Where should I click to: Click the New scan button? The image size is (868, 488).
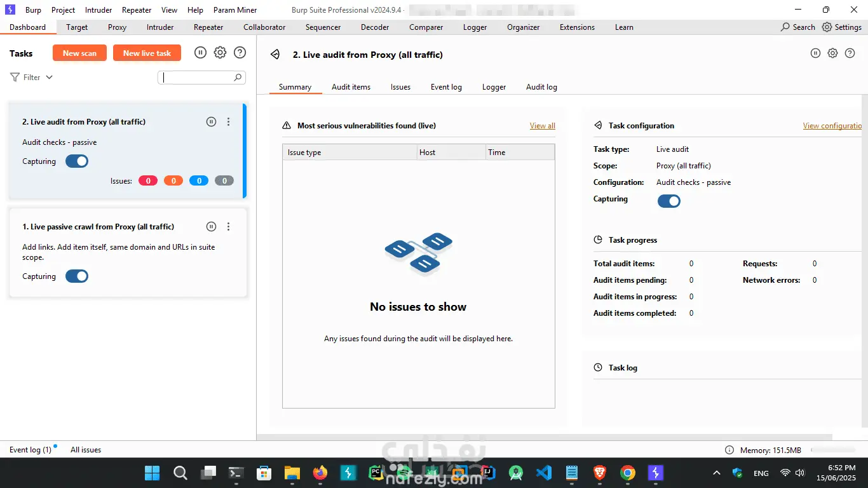click(79, 53)
